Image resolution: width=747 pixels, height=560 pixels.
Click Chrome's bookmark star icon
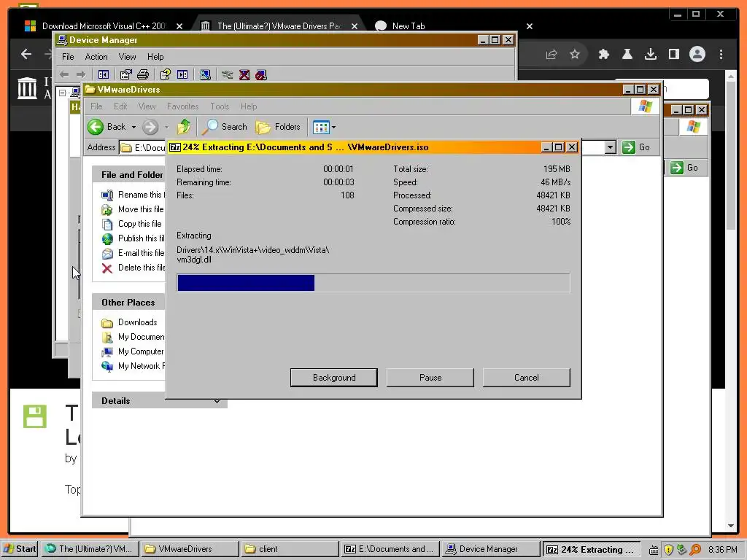coord(575,54)
